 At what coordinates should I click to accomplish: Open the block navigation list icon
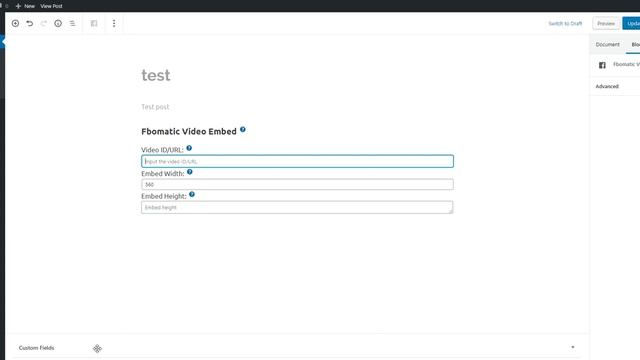click(72, 23)
